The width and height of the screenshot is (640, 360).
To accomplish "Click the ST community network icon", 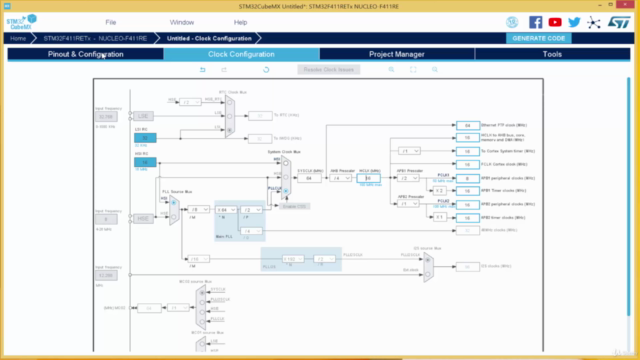I will (594, 22).
